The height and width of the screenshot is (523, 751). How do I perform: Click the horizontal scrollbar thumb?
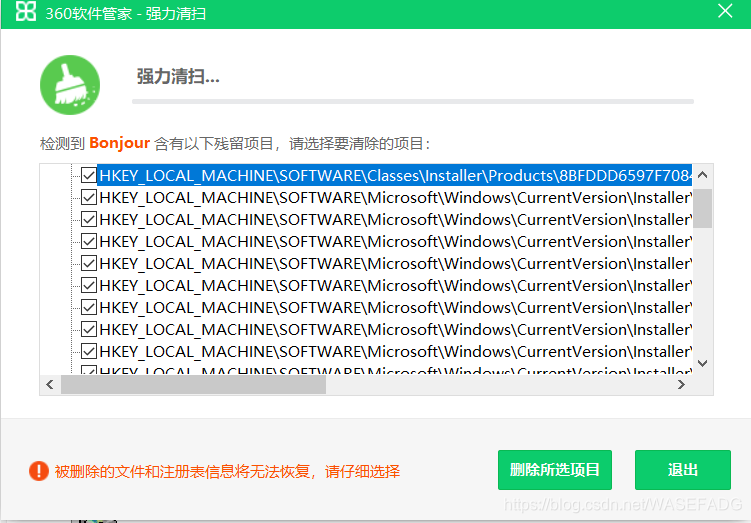tap(193, 385)
